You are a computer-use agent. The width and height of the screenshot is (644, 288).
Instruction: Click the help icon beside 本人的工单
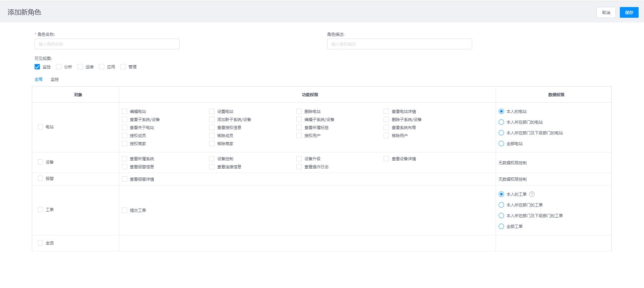click(532, 194)
